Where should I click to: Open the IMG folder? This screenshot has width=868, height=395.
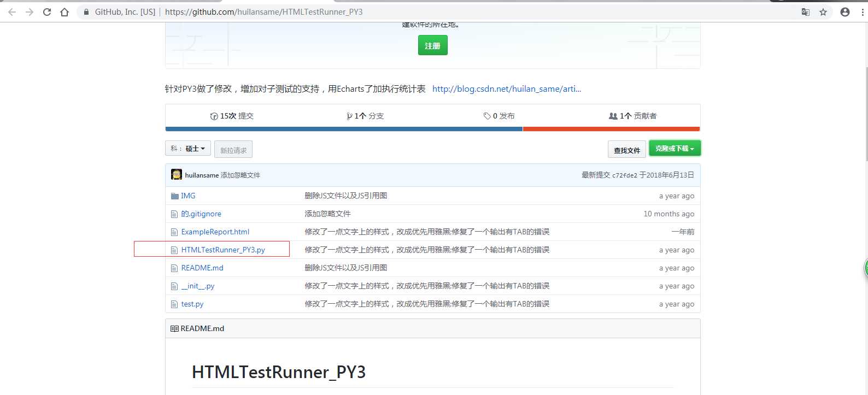[x=188, y=196]
